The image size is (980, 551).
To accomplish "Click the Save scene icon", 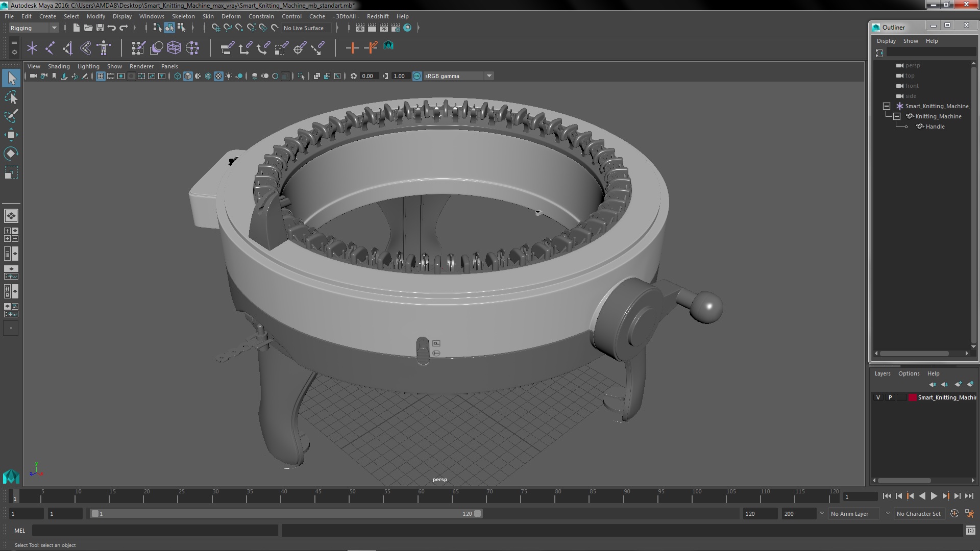I will [x=100, y=28].
